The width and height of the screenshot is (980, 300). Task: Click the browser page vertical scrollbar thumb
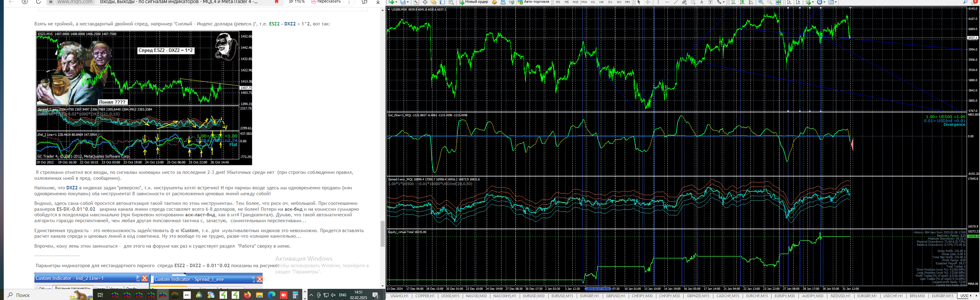coord(383,234)
